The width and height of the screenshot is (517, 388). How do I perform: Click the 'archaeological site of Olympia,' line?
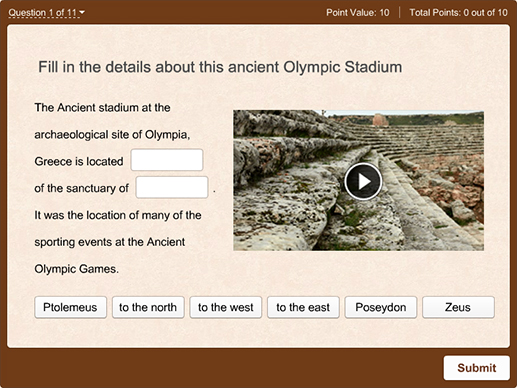point(112,135)
